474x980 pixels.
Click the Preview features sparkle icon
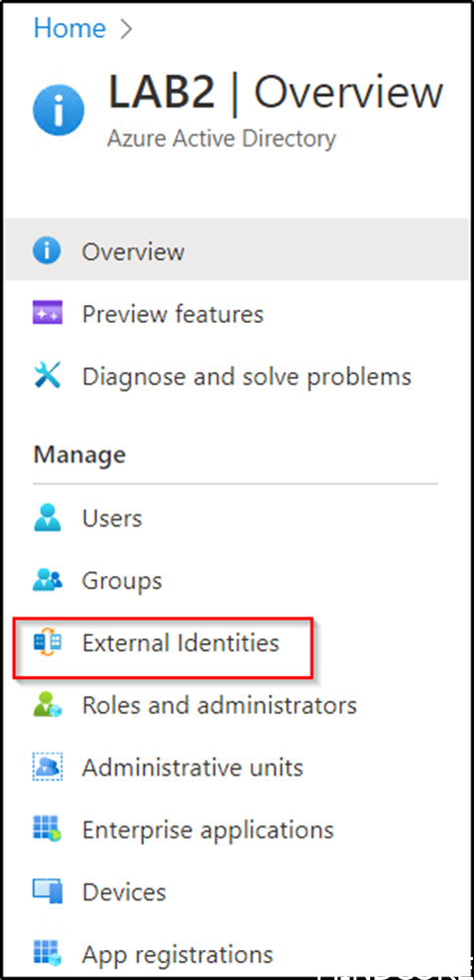tap(47, 313)
